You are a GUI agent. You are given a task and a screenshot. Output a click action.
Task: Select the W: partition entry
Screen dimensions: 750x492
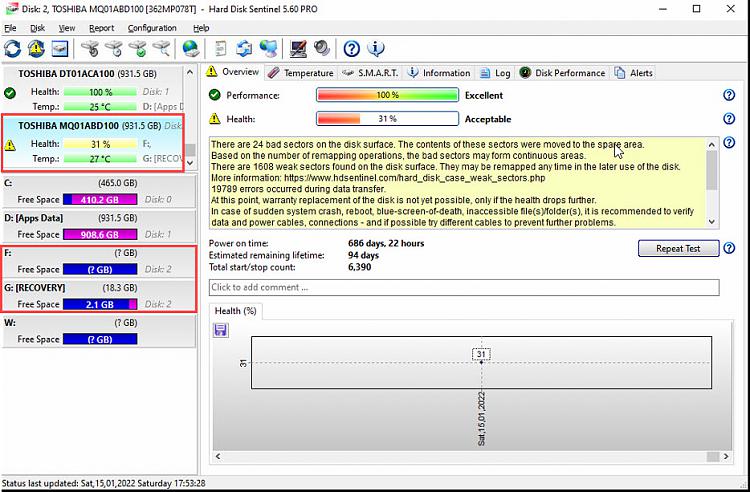[x=99, y=331]
